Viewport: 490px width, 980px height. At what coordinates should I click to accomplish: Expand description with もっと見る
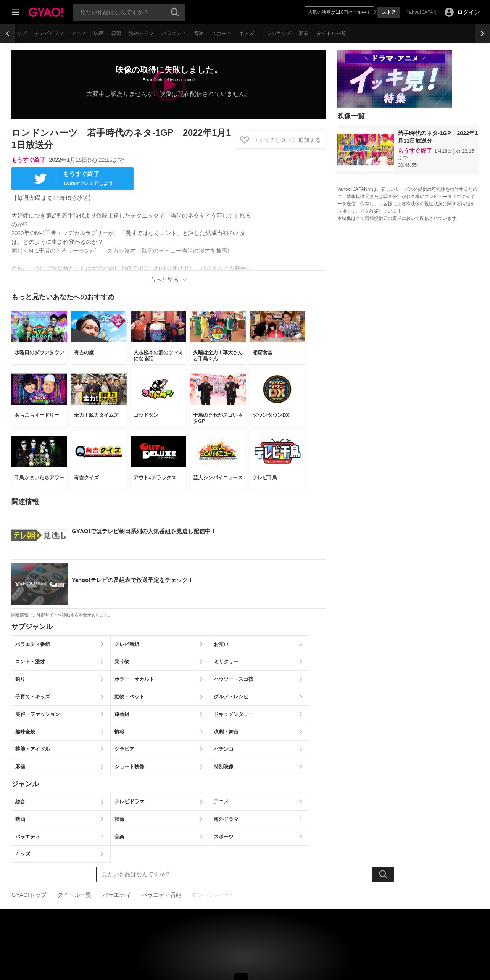tap(169, 280)
